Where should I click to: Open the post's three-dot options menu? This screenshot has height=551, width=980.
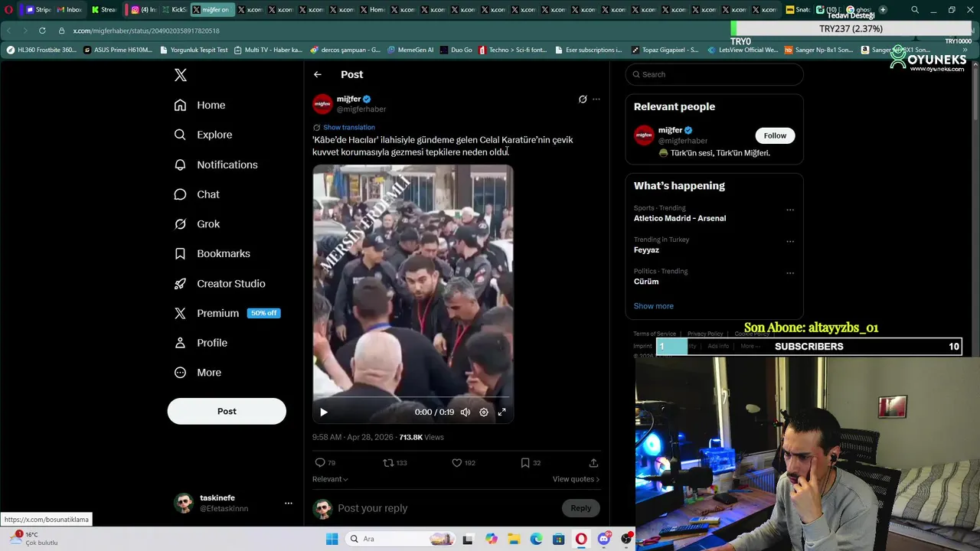596,99
